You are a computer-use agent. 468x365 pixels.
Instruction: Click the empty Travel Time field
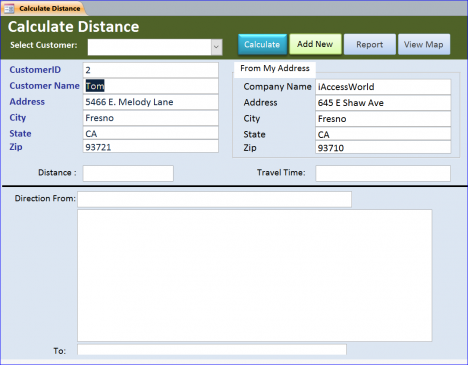click(383, 173)
